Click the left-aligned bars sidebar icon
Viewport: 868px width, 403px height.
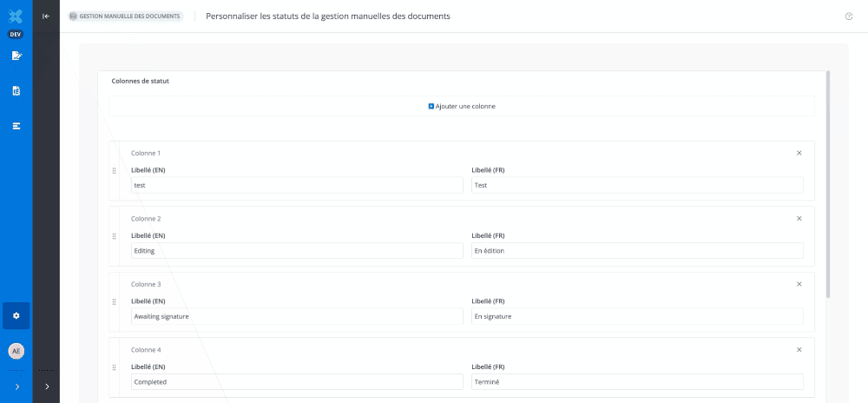16,126
